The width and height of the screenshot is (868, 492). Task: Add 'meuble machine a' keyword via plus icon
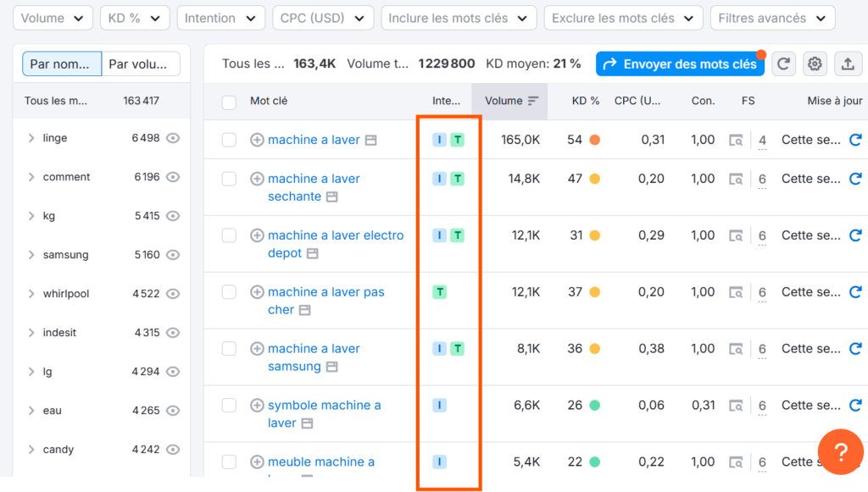257,462
